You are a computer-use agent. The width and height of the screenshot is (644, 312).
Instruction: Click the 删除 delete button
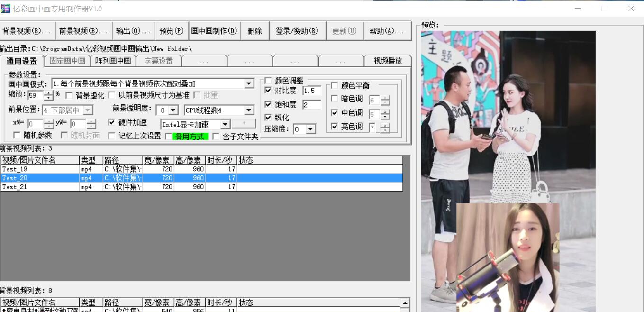click(x=254, y=30)
